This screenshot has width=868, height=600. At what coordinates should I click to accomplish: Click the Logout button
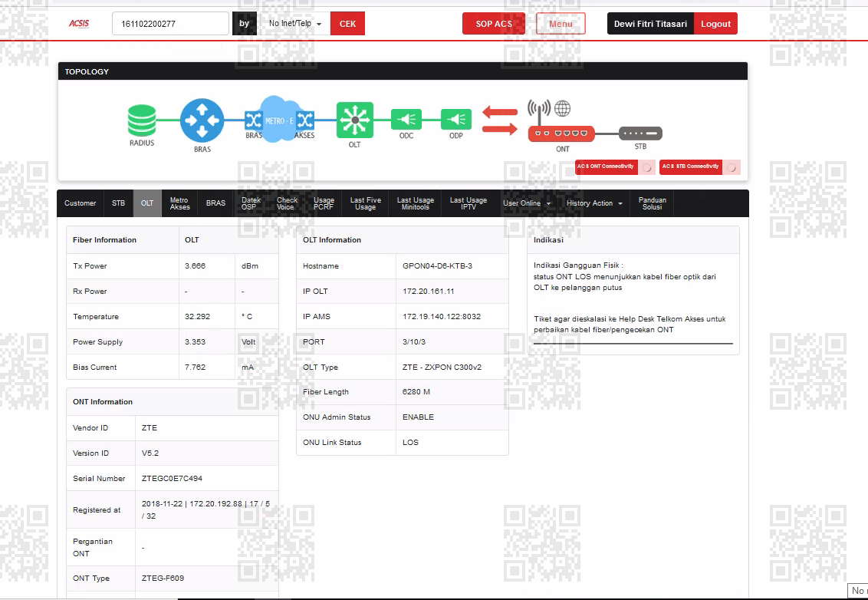(715, 24)
